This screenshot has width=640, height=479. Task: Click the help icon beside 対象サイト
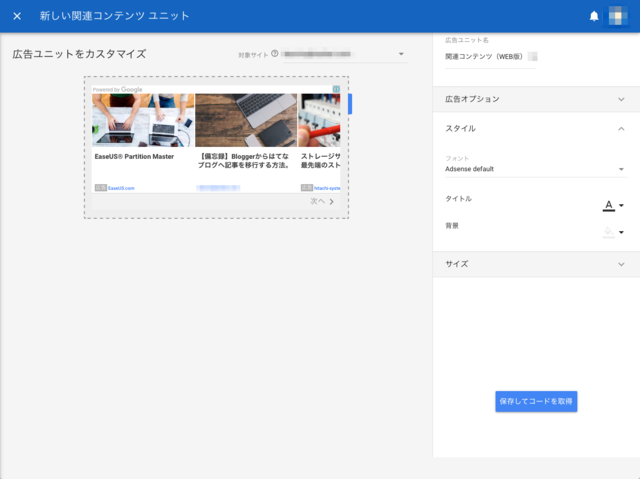pos(275,53)
